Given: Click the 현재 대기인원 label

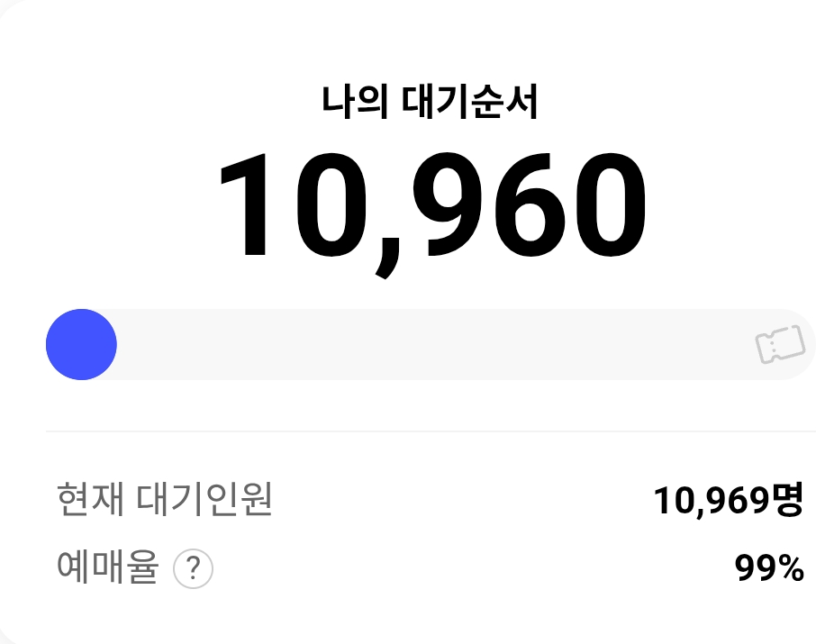Looking at the screenshot, I should (164, 499).
